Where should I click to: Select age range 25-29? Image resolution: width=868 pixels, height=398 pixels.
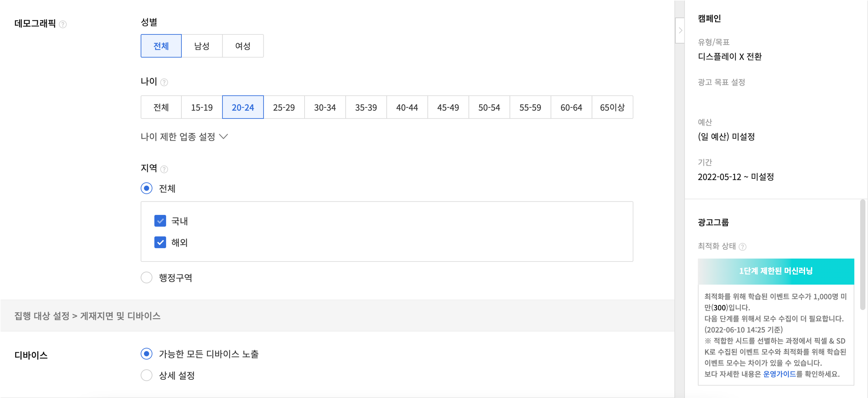284,107
